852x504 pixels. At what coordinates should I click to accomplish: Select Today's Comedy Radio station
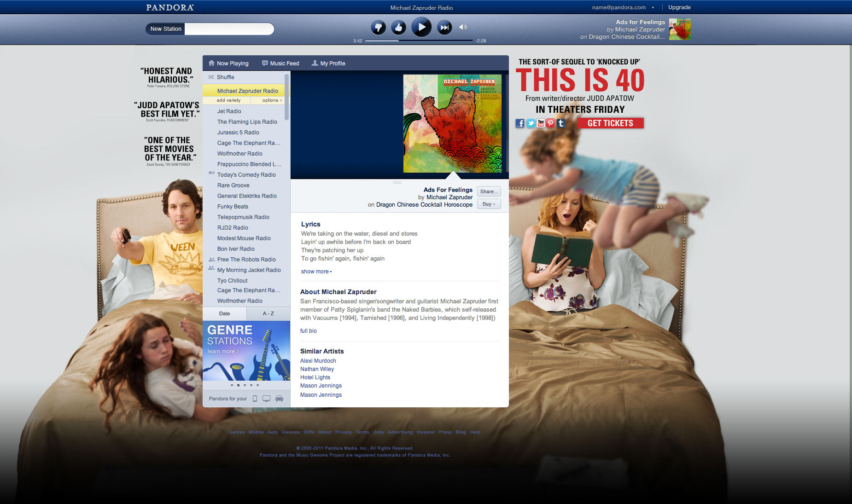pos(246,175)
